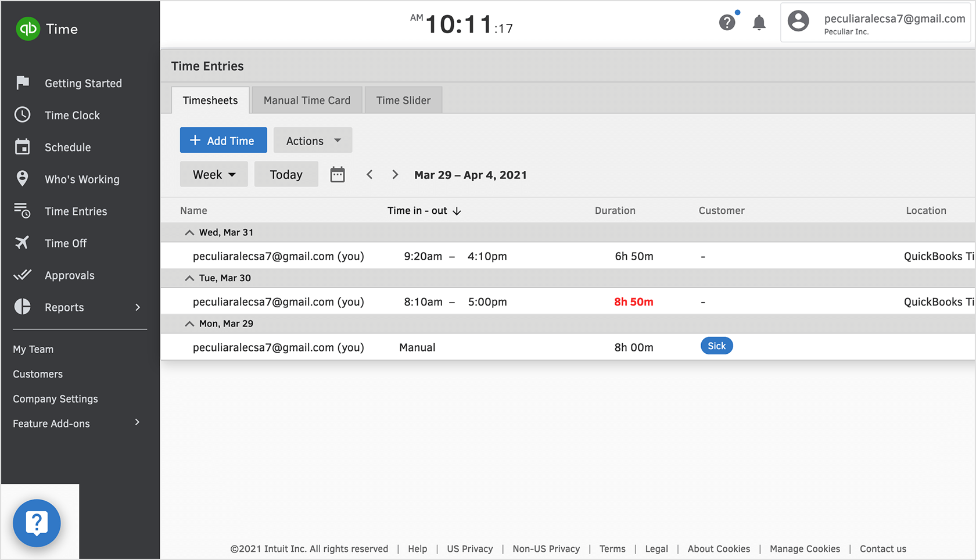Open the notifications bell

759,22
